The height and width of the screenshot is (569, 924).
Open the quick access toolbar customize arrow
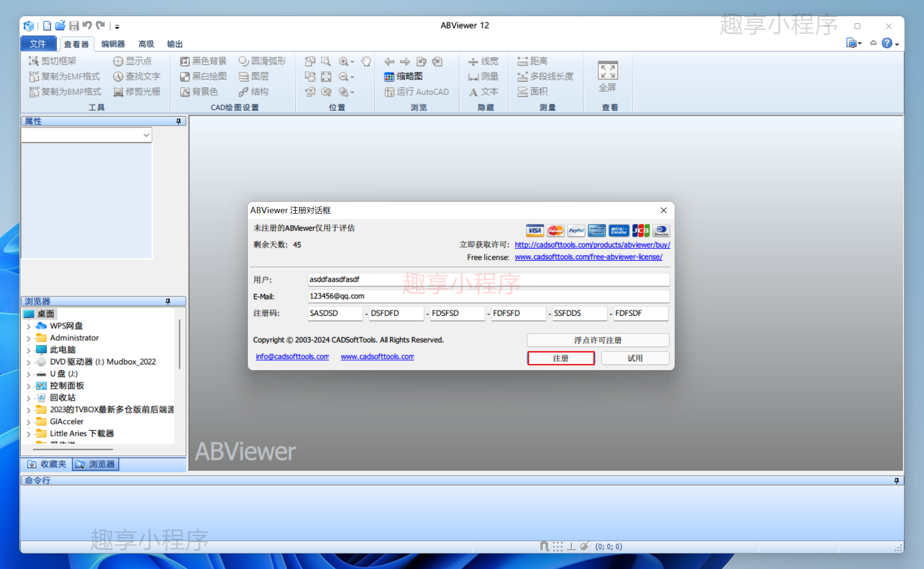pos(117,27)
